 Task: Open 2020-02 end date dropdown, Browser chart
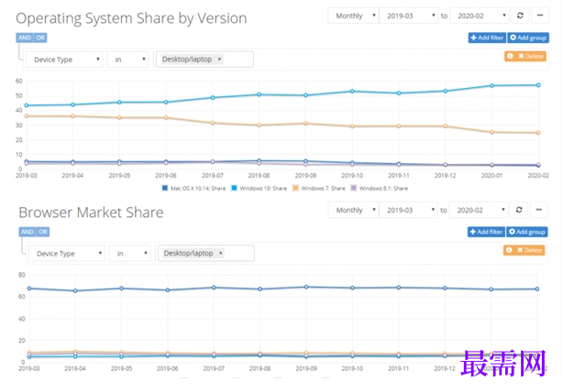click(x=479, y=210)
